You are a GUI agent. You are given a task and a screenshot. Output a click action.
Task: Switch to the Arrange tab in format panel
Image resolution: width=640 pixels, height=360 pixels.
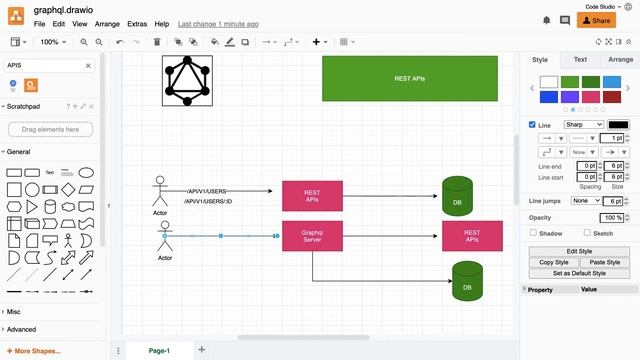(x=620, y=60)
